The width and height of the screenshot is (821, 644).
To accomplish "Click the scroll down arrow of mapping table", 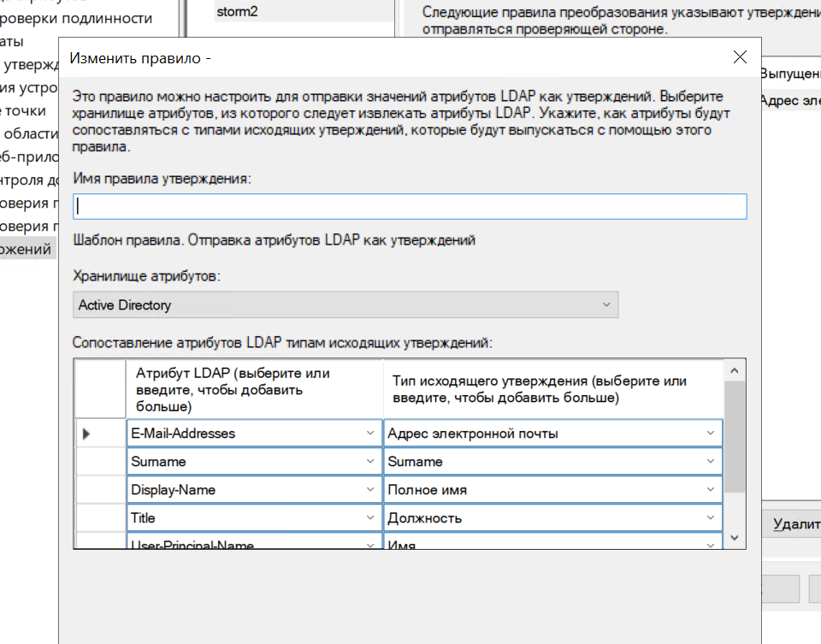I will [x=735, y=537].
